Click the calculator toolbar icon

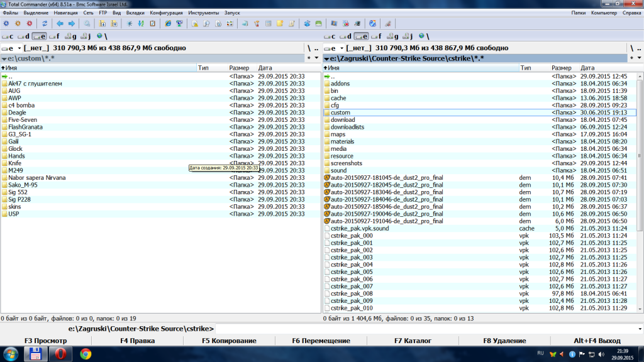(268, 24)
